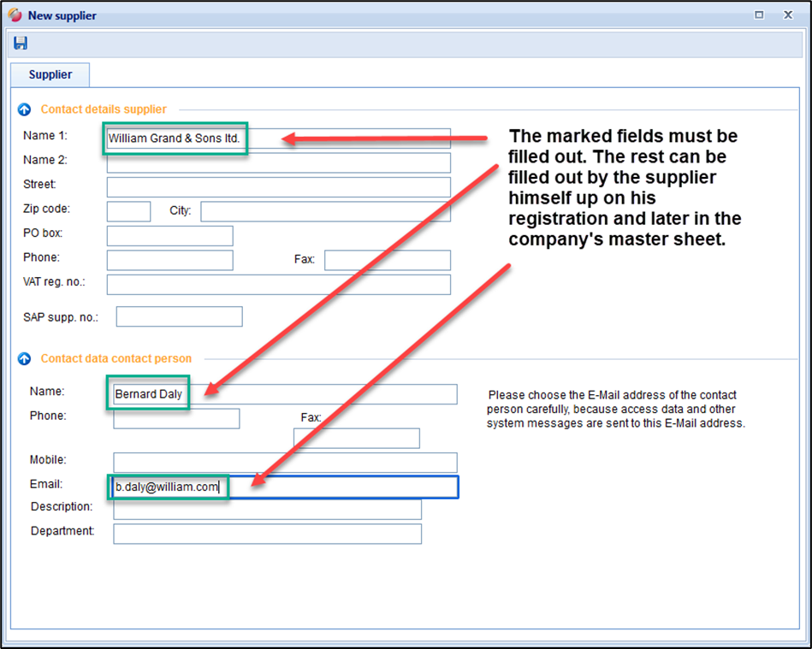Select the Zip code input box

[128, 211]
